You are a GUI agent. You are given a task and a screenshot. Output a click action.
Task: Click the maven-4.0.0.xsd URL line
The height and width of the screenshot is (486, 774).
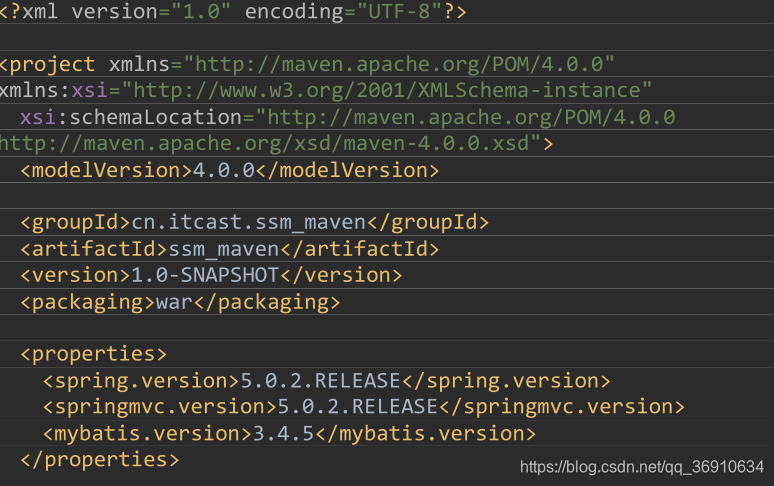276,144
